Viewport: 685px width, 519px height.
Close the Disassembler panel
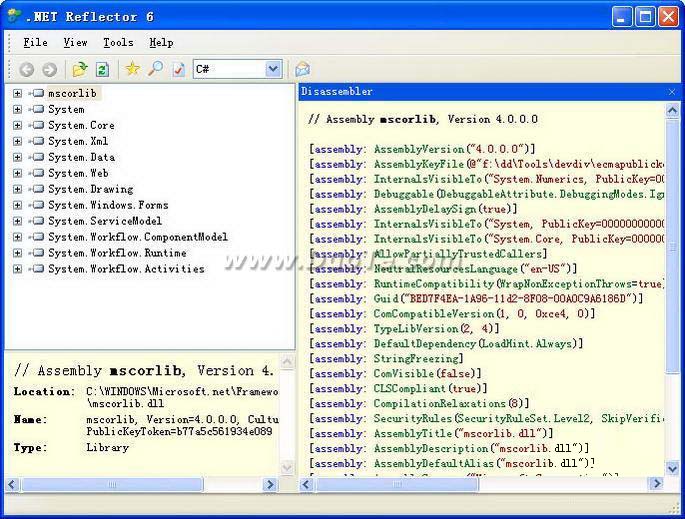(672, 92)
